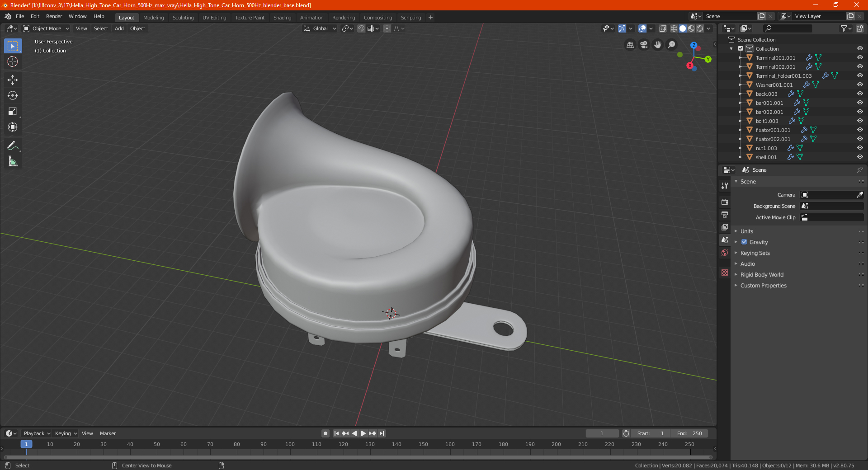
Task: Switch to rendered viewport shading
Action: point(700,28)
